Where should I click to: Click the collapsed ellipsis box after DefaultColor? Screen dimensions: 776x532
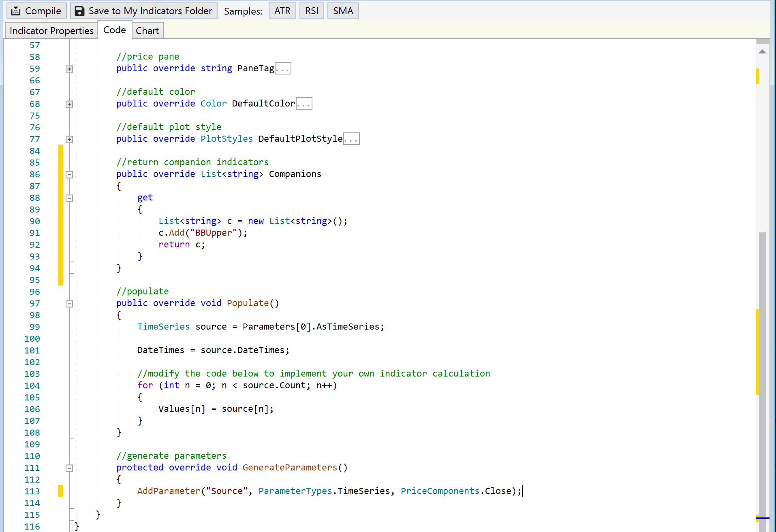[x=304, y=104]
